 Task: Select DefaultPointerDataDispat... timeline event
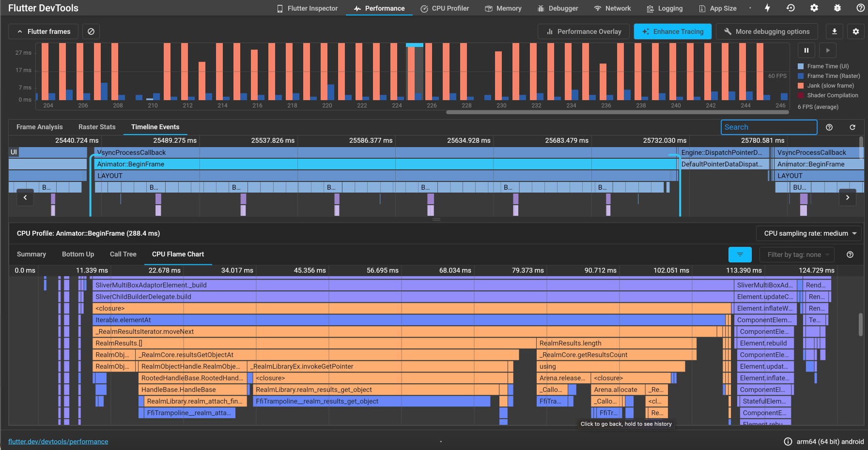click(x=723, y=164)
